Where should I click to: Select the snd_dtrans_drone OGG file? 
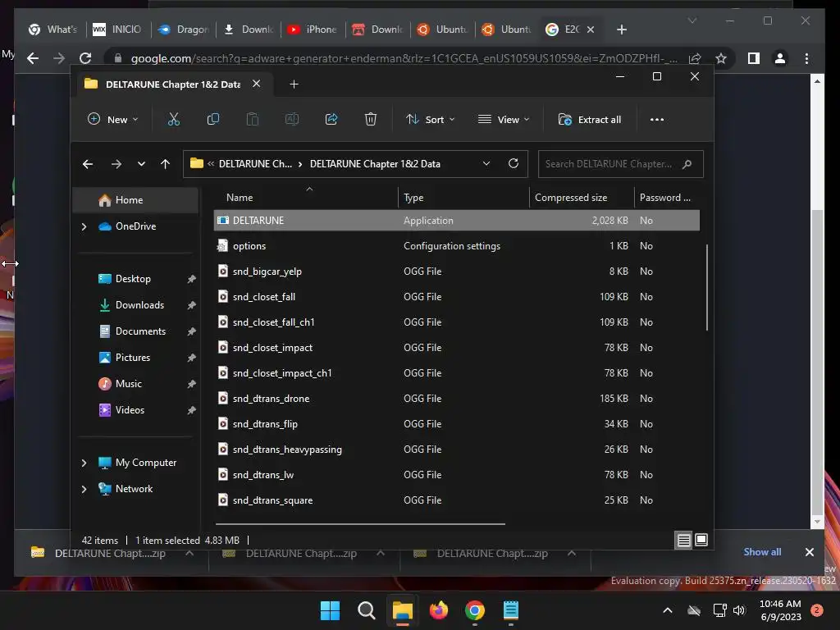456,399
